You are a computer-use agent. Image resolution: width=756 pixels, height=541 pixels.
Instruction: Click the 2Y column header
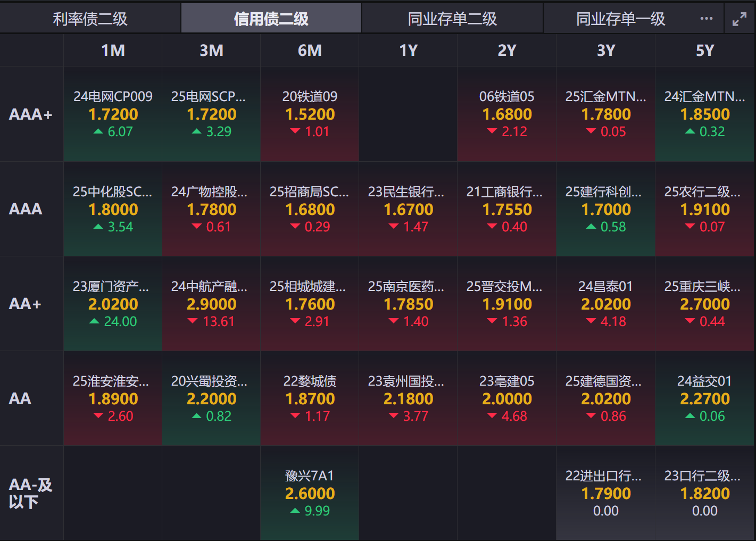coord(507,51)
